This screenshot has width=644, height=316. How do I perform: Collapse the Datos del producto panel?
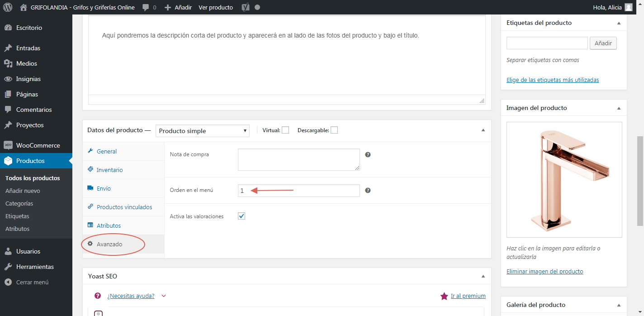click(x=483, y=130)
